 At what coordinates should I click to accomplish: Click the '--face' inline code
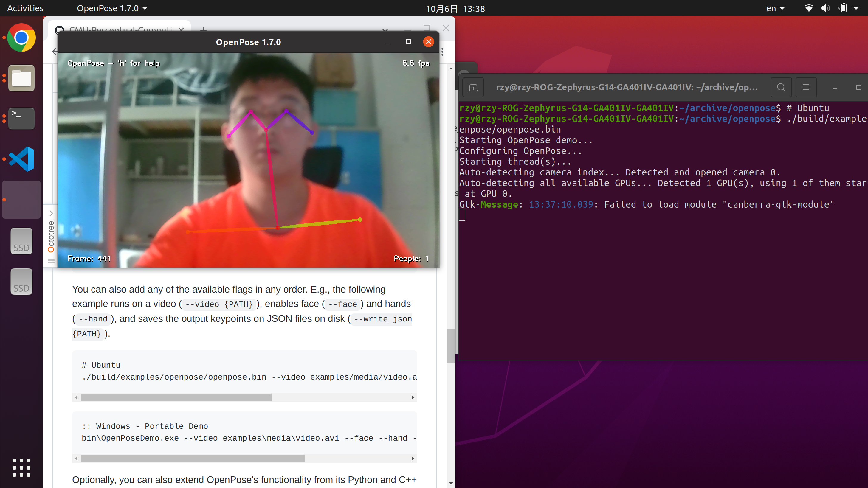tap(342, 304)
